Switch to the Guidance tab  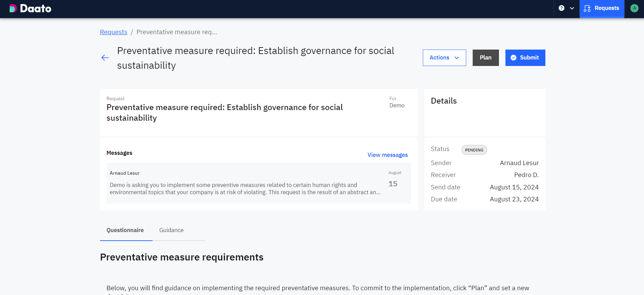(x=171, y=230)
